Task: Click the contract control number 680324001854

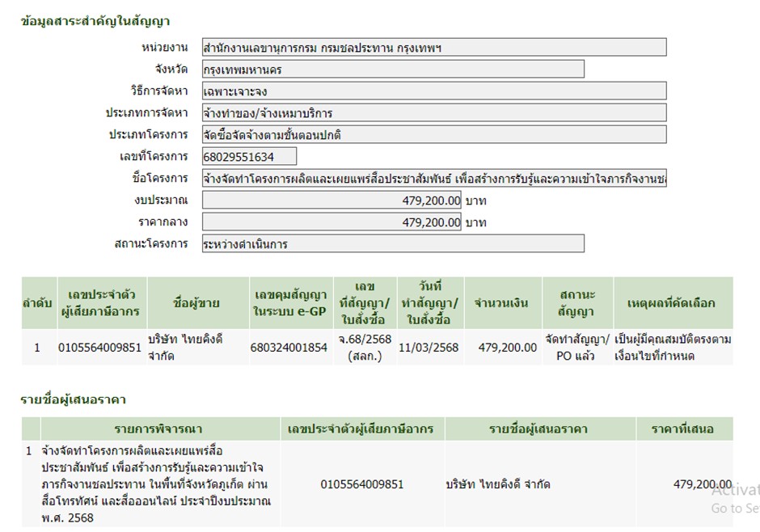Action: point(290,348)
